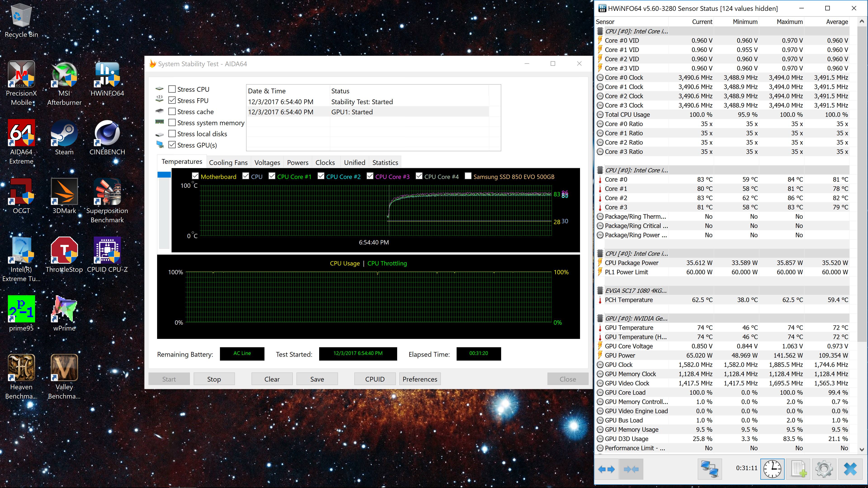Open HWiNFO network remote monitoring icon
Viewport: 868px width, 488px height.
710,469
